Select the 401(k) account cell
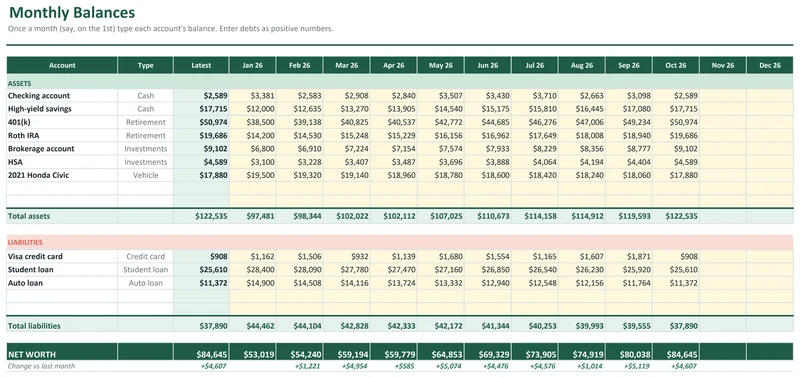 (x=62, y=122)
